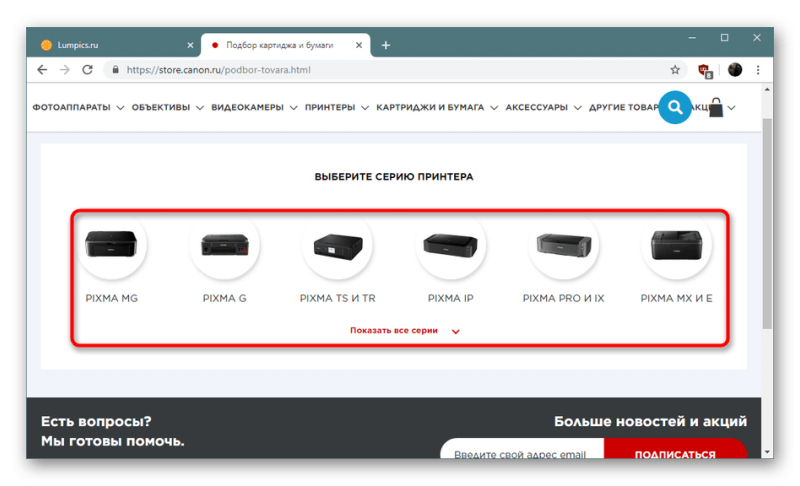Click the padlock site info icon
Image resolution: width=800 pixels, height=486 pixels.
click(x=115, y=70)
